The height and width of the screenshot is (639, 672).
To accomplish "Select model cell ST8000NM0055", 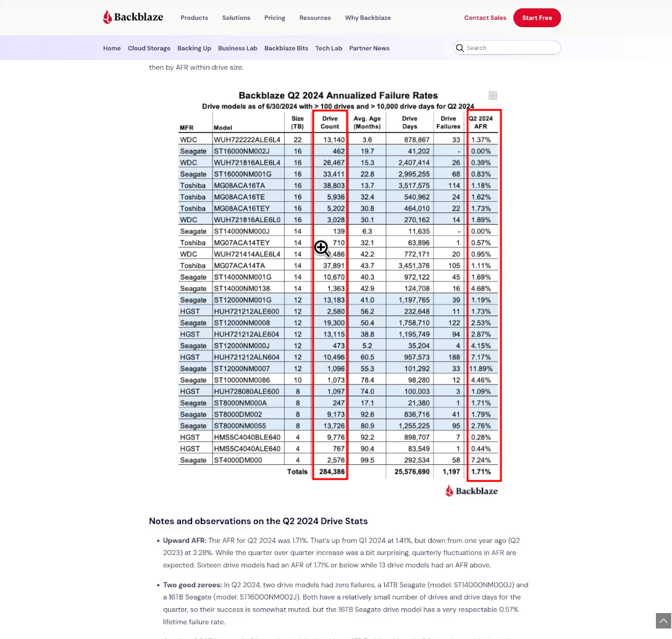I will [x=240, y=426].
